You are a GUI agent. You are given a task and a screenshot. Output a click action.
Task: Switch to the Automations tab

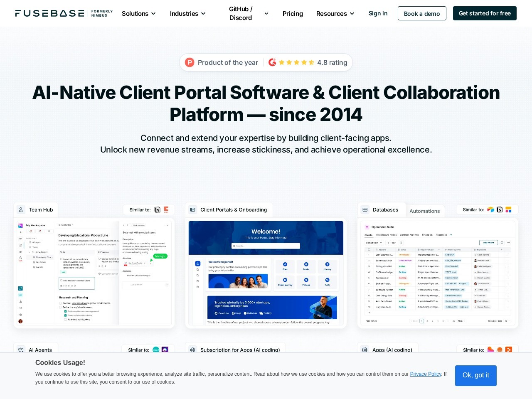point(425,211)
